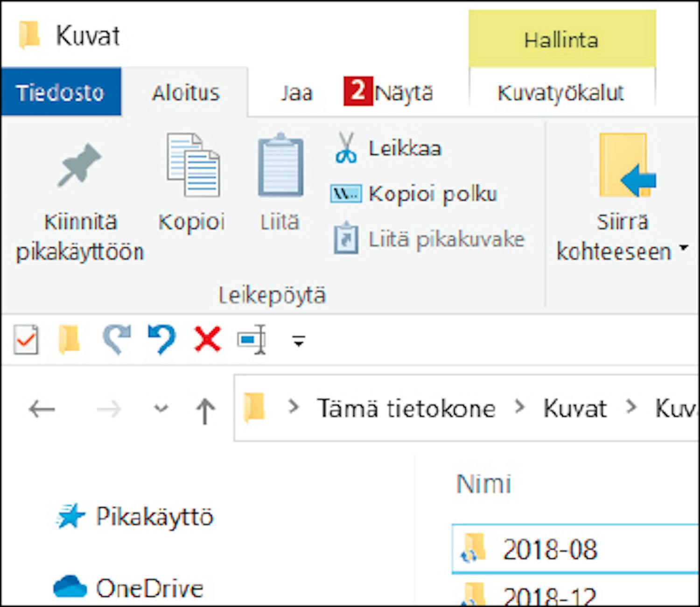Click the properties checkmark icon in quick toolbar
Image resolution: width=700 pixels, height=607 pixels.
coord(26,340)
